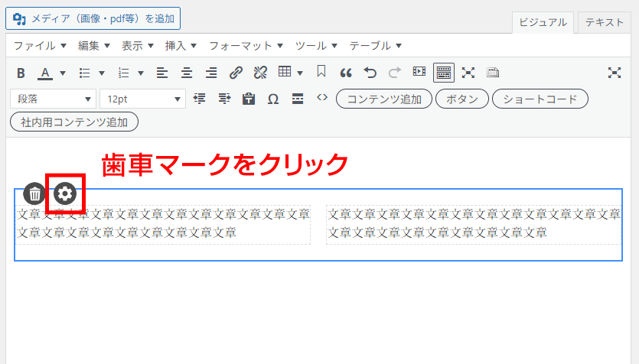Click the コンテンツ追加 button

click(x=384, y=99)
